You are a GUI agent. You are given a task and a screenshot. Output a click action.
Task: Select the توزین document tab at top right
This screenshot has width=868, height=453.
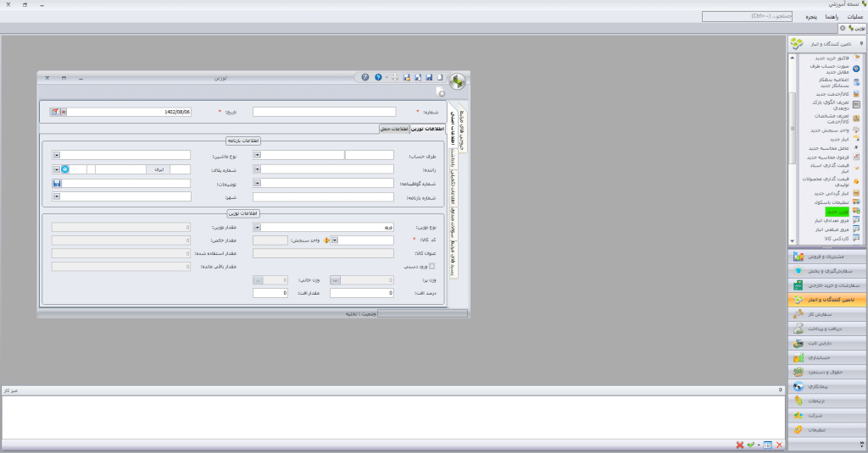point(853,28)
